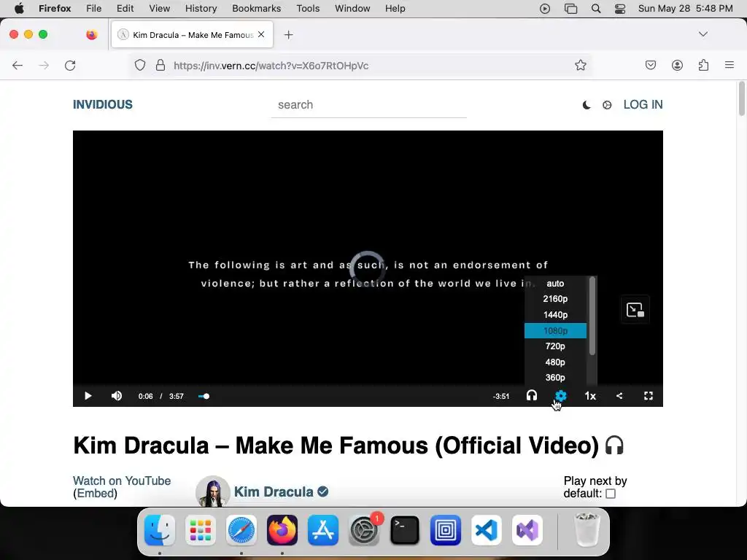Open the Edit menu

click(x=125, y=8)
